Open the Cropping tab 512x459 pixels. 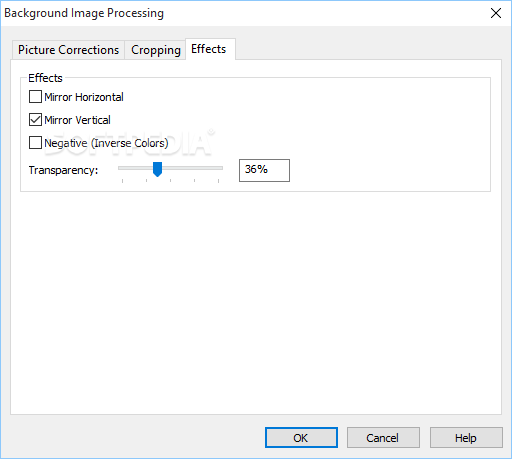(x=156, y=50)
